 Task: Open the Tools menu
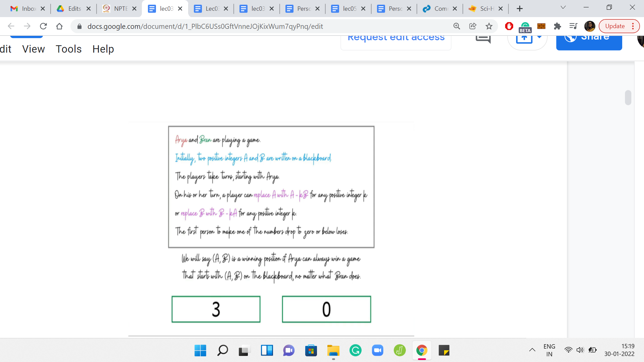tap(68, 49)
